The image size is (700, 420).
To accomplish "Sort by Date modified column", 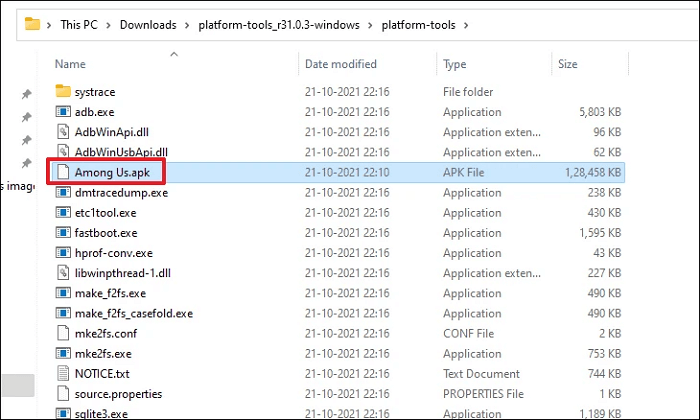I will 341,64.
